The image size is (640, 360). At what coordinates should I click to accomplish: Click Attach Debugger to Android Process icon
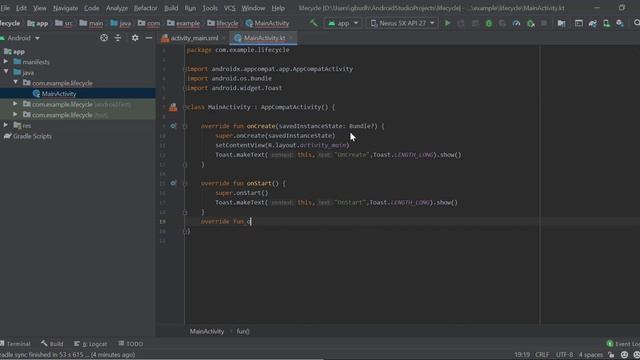[x=531, y=23]
